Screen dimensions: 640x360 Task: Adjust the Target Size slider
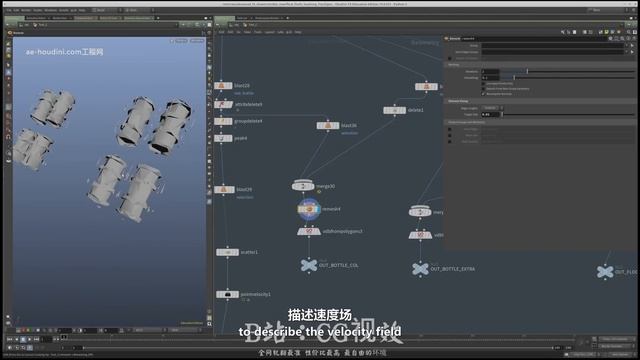click(x=568, y=114)
